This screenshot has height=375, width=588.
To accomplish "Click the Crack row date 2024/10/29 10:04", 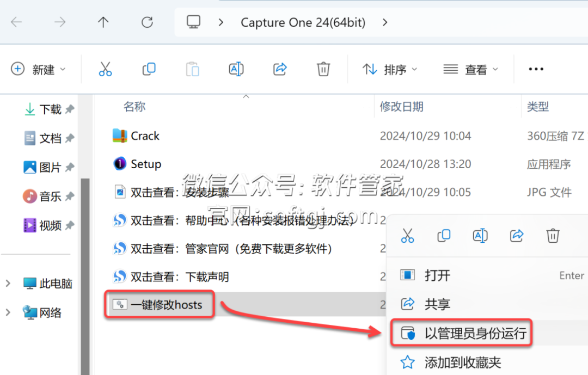I will pyautogui.click(x=425, y=136).
